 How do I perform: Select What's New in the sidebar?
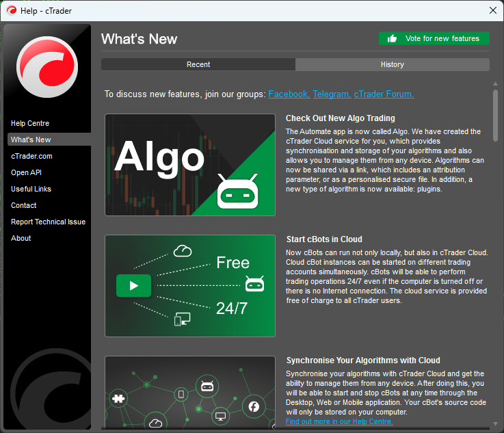pyautogui.click(x=49, y=140)
